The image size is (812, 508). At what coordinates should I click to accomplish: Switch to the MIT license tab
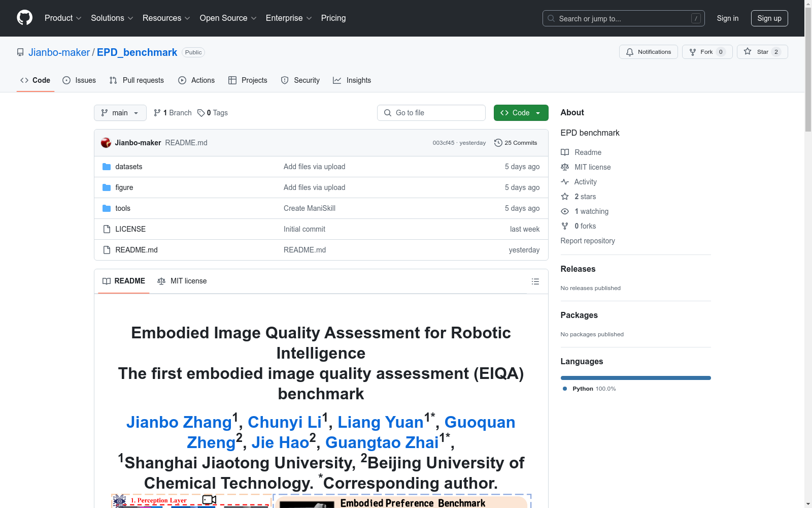[182, 281]
